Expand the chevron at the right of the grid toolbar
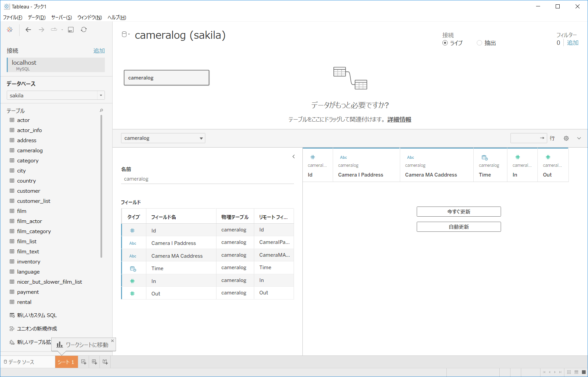This screenshot has width=588, height=377. (579, 138)
